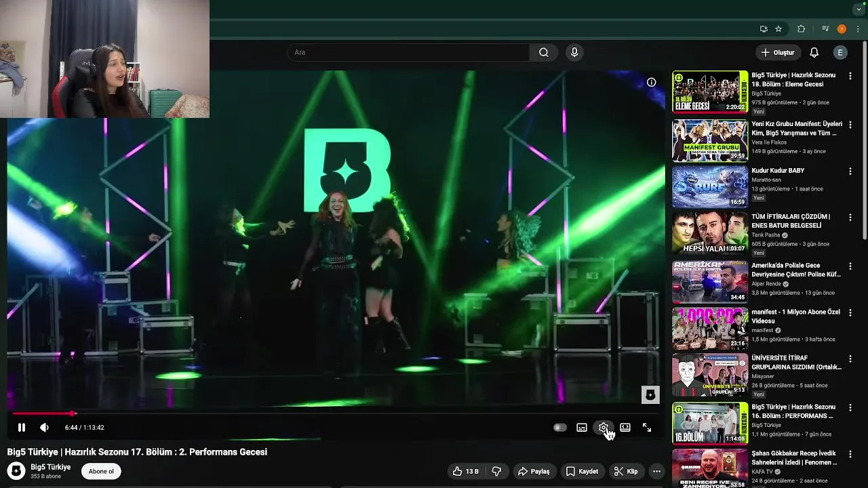Open the browser extensions puzzle icon
The image size is (868, 488).
coord(802,29)
